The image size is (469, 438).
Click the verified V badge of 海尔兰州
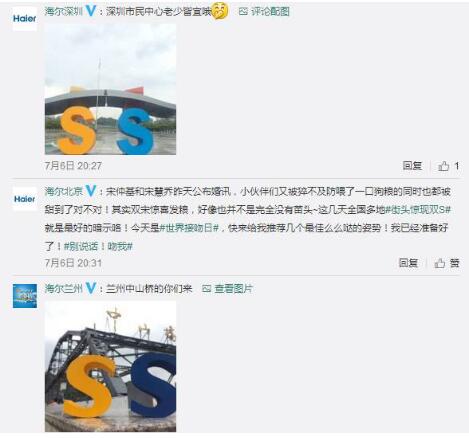91,288
